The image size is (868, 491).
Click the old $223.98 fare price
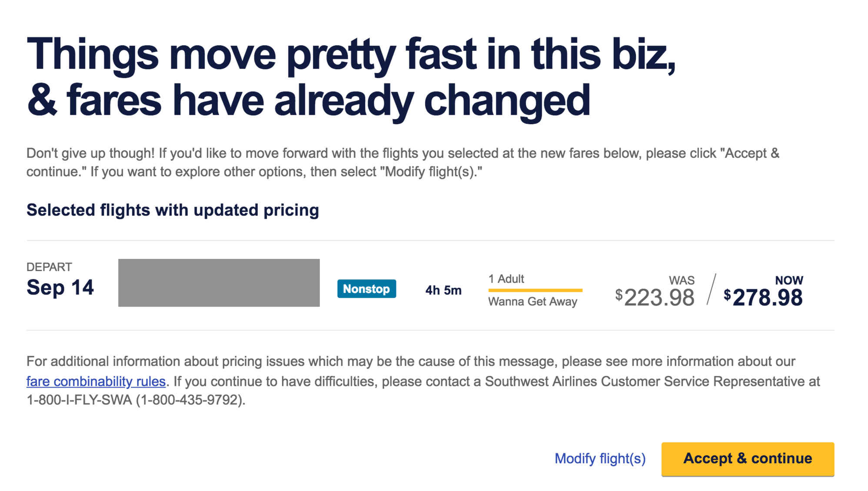[x=658, y=298]
